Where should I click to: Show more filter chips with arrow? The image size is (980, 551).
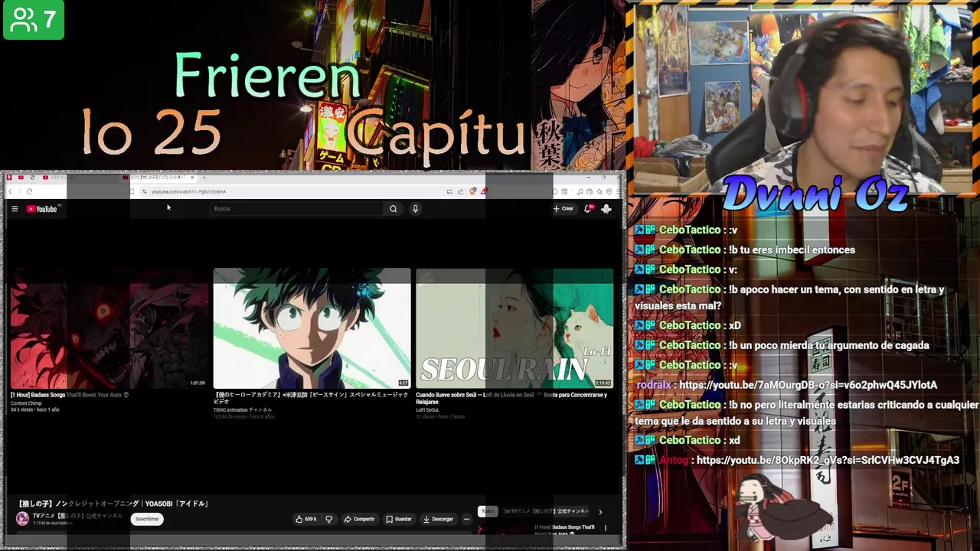(600, 511)
